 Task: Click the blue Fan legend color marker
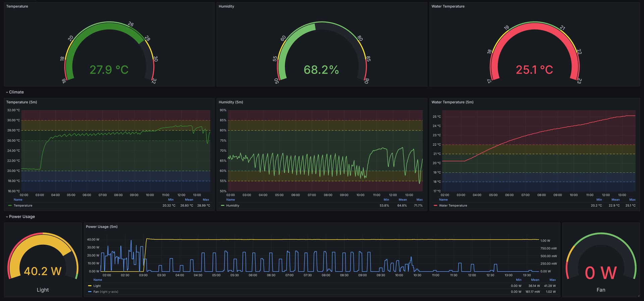90,292
